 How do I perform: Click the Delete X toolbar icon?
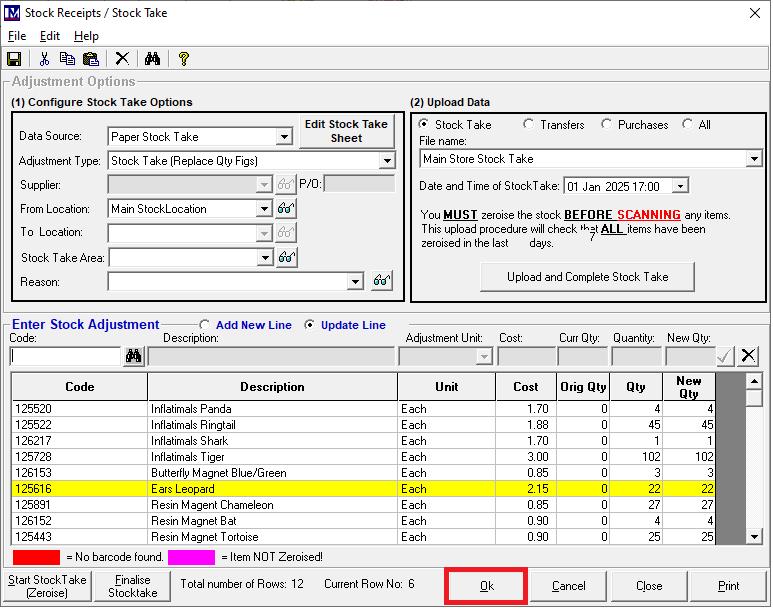(122, 59)
